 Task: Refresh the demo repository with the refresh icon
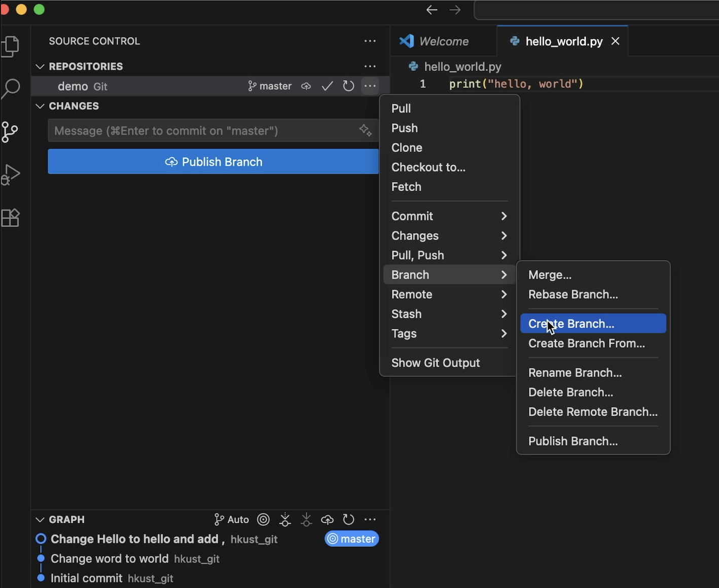coord(348,86)
